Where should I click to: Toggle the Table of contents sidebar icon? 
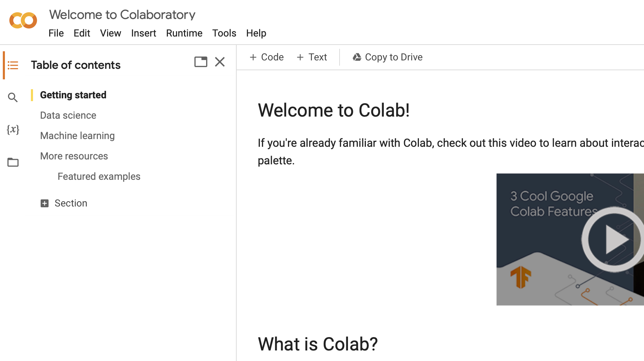(13, 65)
